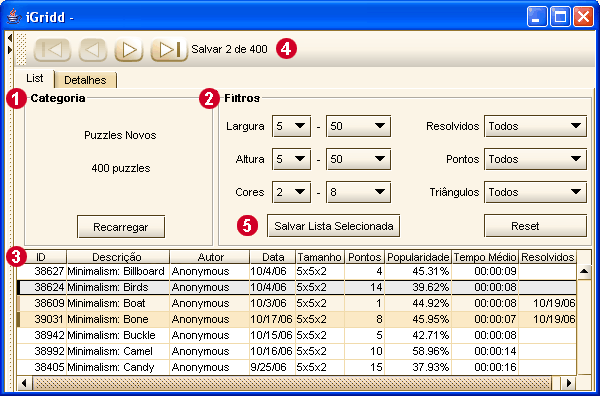
Task: Collapse side panel with left arrow
Action: pos(10,38)
